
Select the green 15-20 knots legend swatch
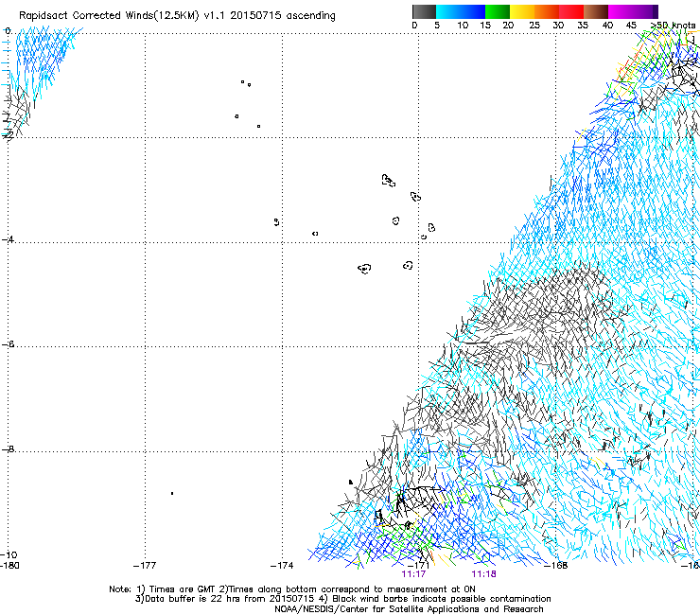point(498,11)
